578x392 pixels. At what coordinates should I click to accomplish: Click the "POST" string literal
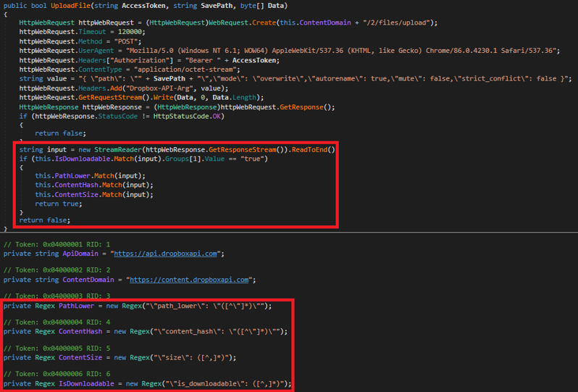coord(127,41)
